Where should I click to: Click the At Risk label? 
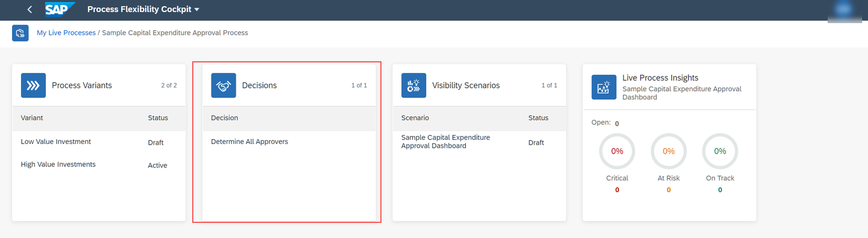click(x=668, y=178)
